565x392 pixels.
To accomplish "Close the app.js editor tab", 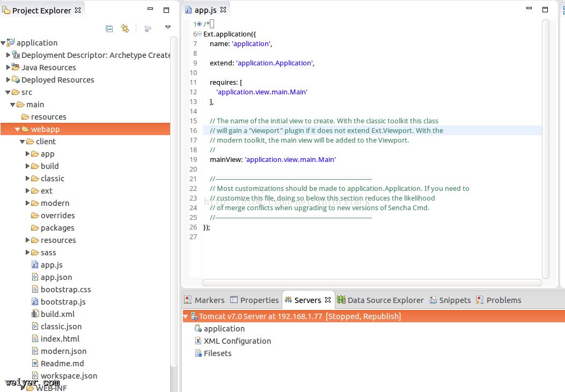I will (x=223, y=10).
